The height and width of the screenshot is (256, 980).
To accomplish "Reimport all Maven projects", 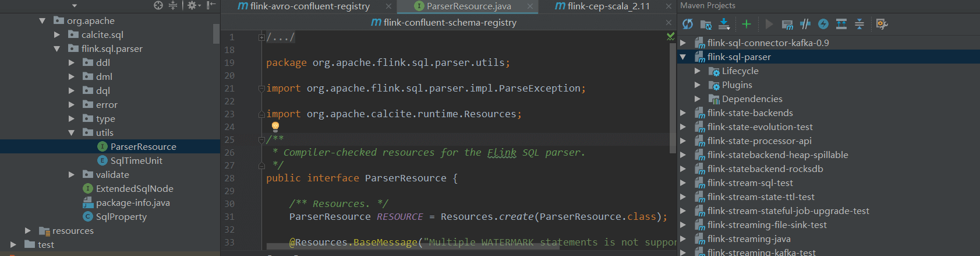I will 688,24.
